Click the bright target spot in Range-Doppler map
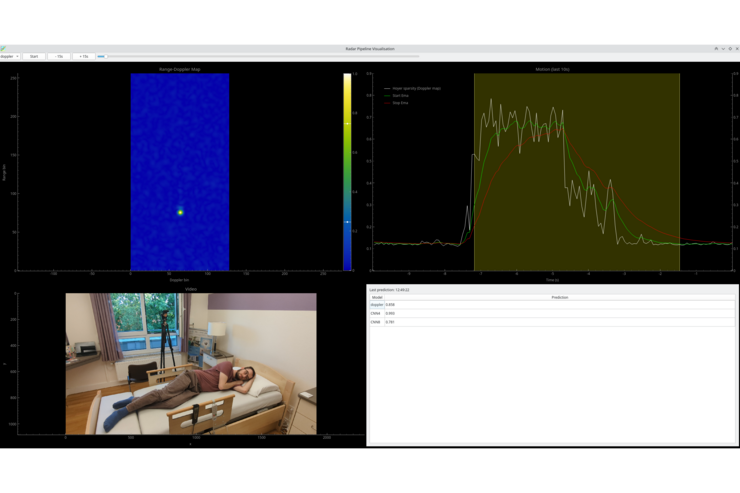Viewport: 740px width, 493px height. 180,212
